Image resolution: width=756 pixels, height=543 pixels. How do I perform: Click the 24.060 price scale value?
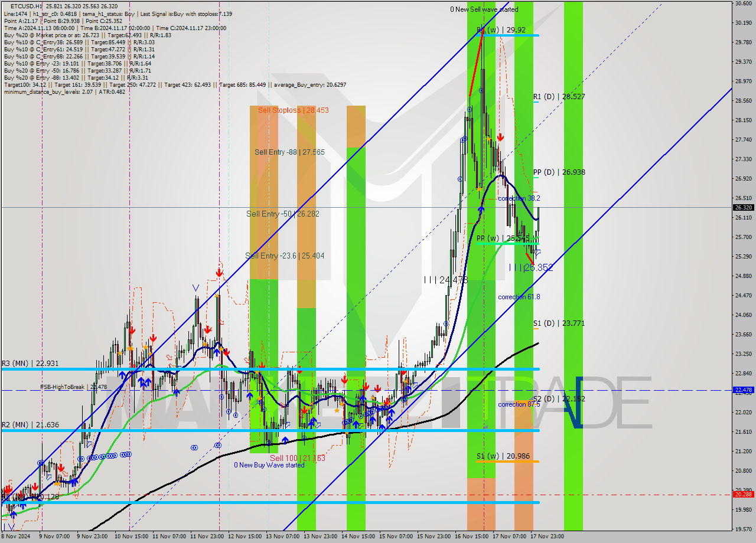(x=742, y=315)
